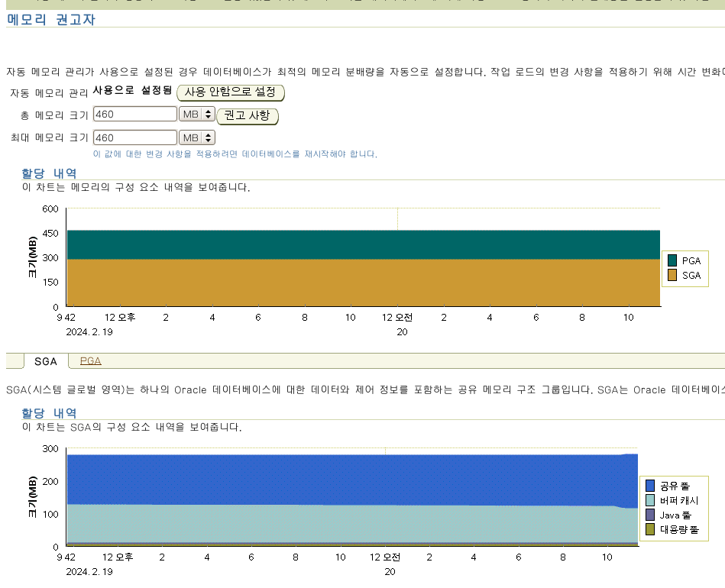Click the 대용량 풀 legend swatch
The height and width of the screenshot is (588, 725).
pyautogui.click(x=650, y=529)
